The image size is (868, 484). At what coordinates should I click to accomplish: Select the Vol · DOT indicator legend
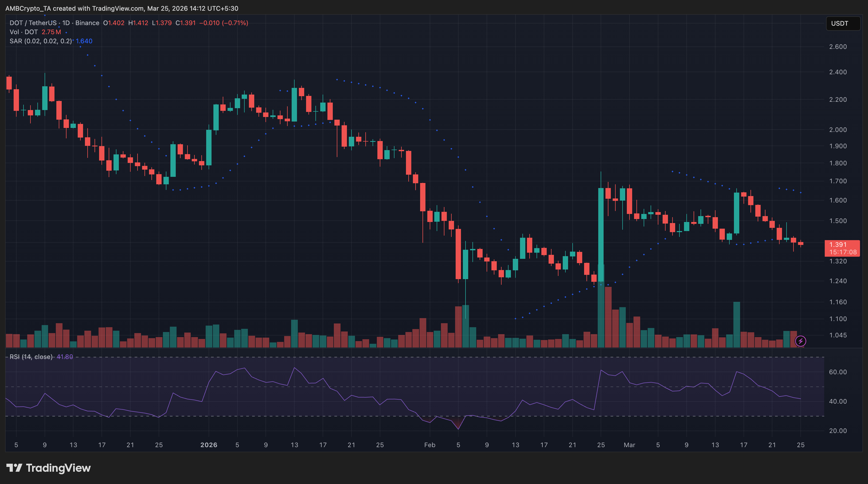[x=24, y=32]
